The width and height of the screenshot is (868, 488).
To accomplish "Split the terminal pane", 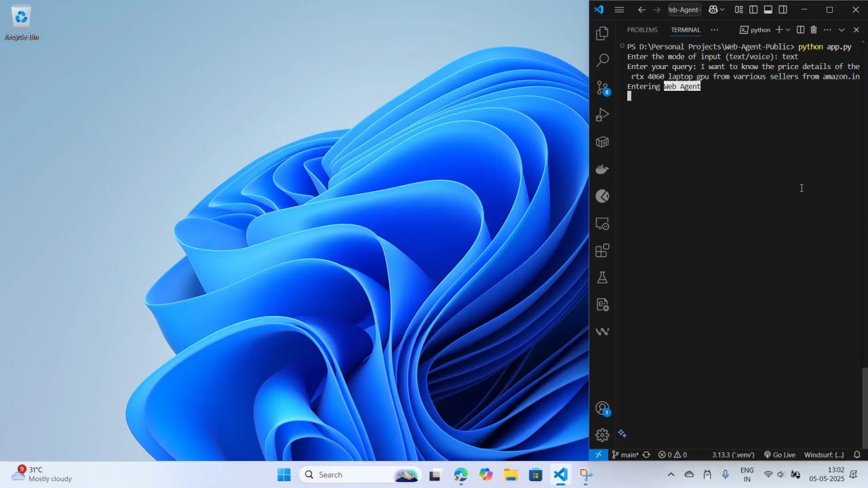I will click(x=800, y=30).
